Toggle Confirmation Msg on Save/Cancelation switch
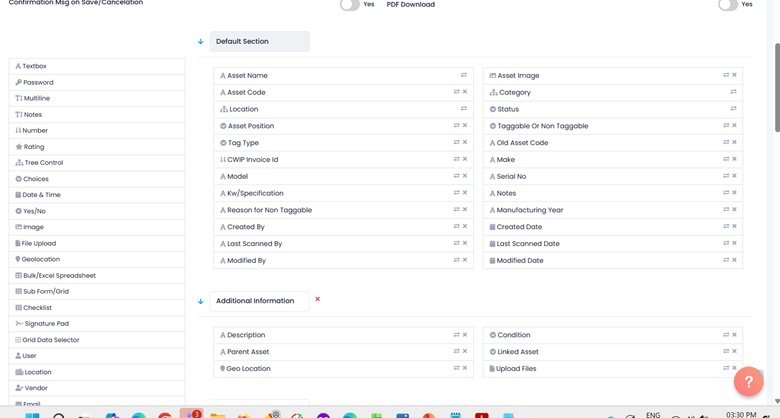Image resolution: width=780 pixels, height=418 pixels. click(349, 5)
